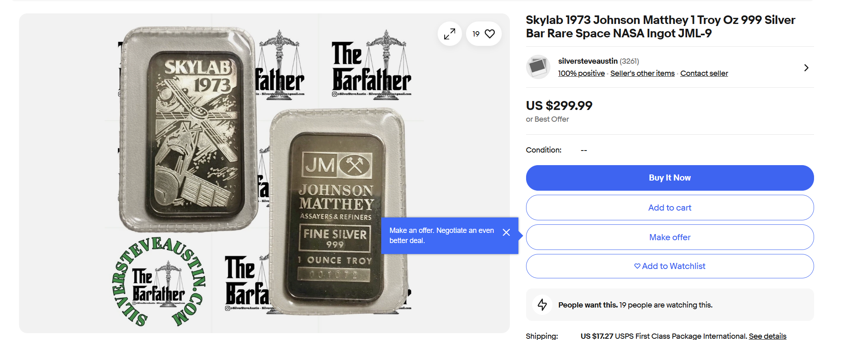Open shipping See details link
Viewport: 868px width, 340px height.
[x=767, y=336]
